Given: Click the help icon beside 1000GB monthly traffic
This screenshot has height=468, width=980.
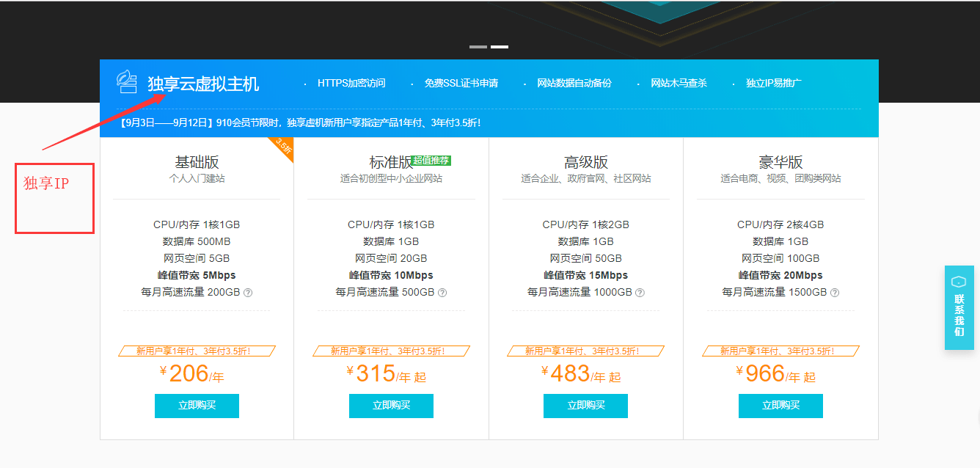Looking at the screenshot, I should [x=640, y=293].
